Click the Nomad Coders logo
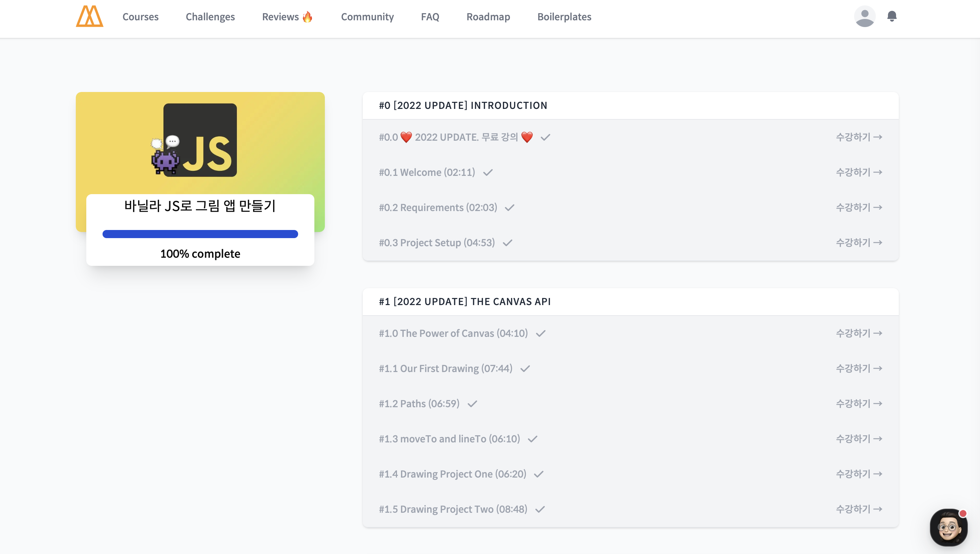Image resolution: width=980 pixels, height=554 pixels. pos(89,17)
